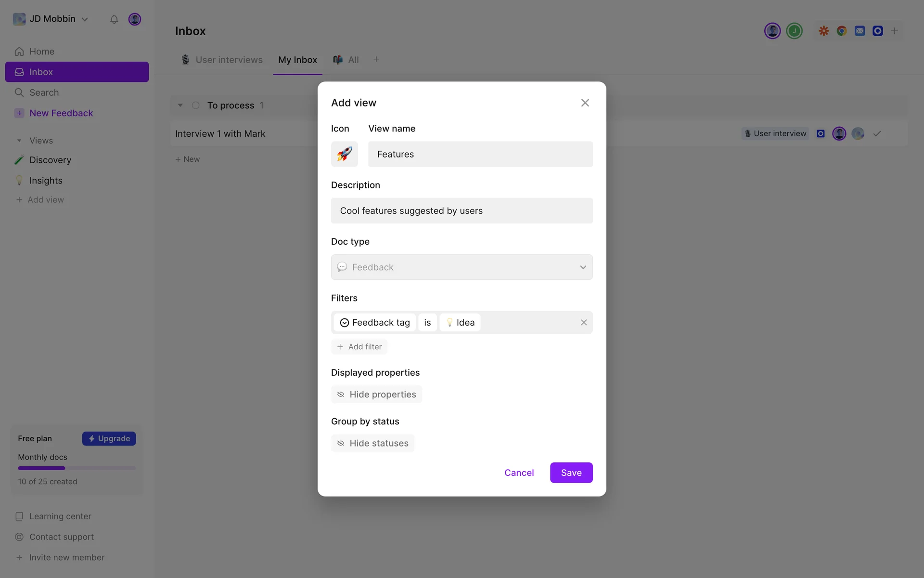Click the To process status circle

(x=195, y=105)
